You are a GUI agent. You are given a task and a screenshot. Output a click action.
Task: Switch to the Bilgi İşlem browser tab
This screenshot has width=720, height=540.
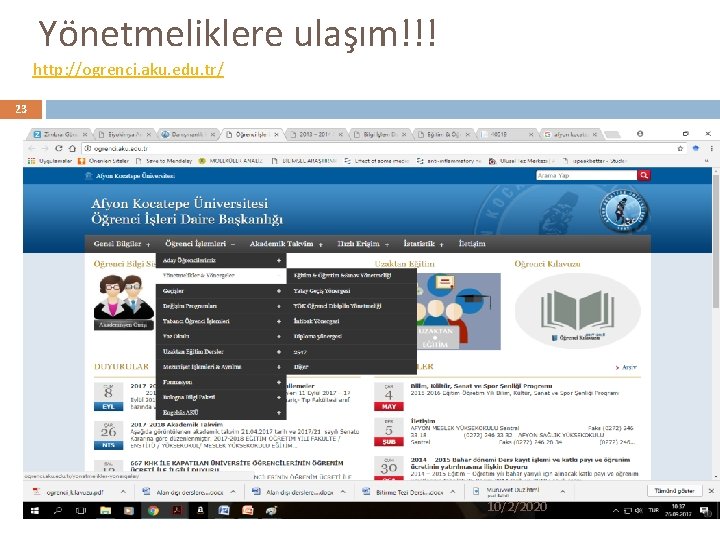point(379,135)
